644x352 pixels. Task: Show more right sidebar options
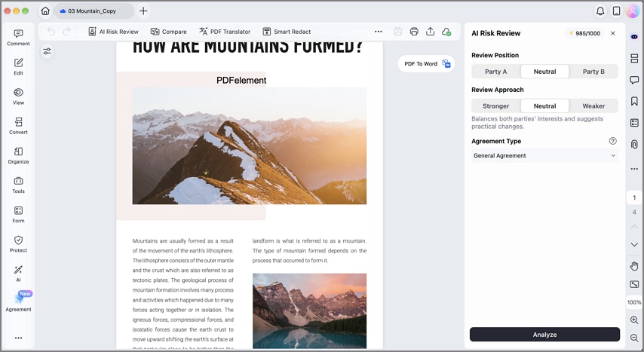[634, 169]
